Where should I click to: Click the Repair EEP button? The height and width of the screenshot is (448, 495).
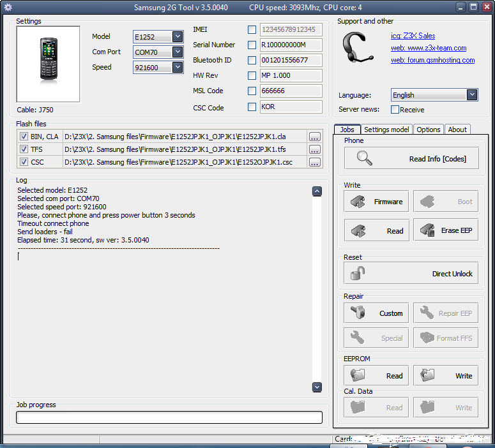[x=446, y=313]
